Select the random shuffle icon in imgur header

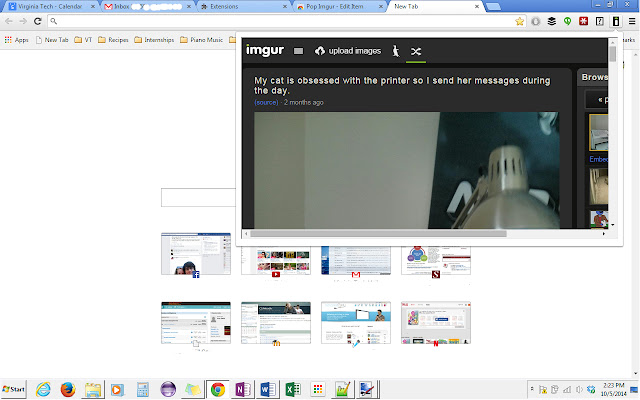click(x=416, y=51)
